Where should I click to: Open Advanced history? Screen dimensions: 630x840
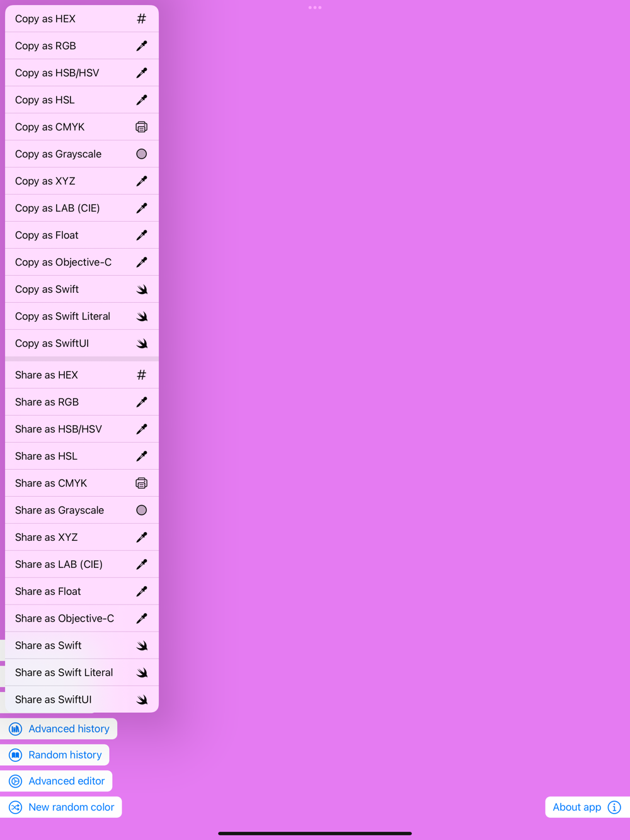click(x=59, y=729)
